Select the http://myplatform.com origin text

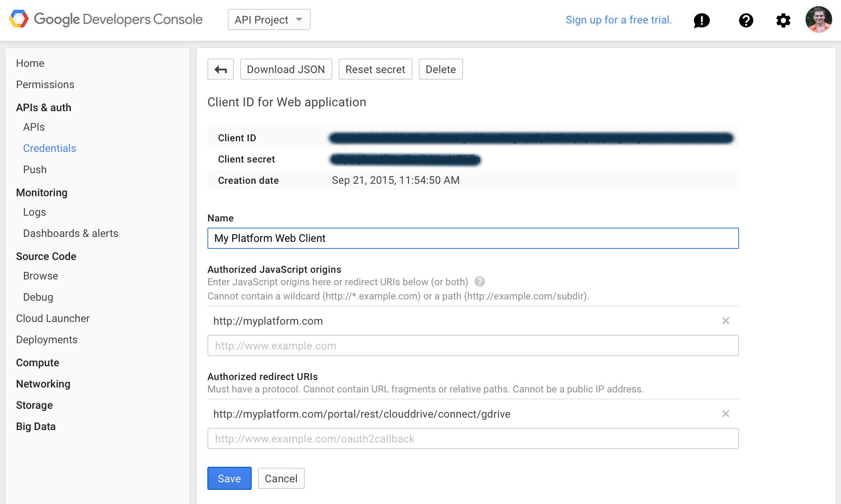[268, 321]
